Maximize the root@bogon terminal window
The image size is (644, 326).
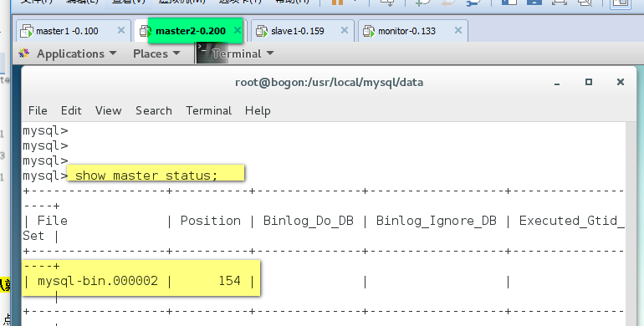589,82
